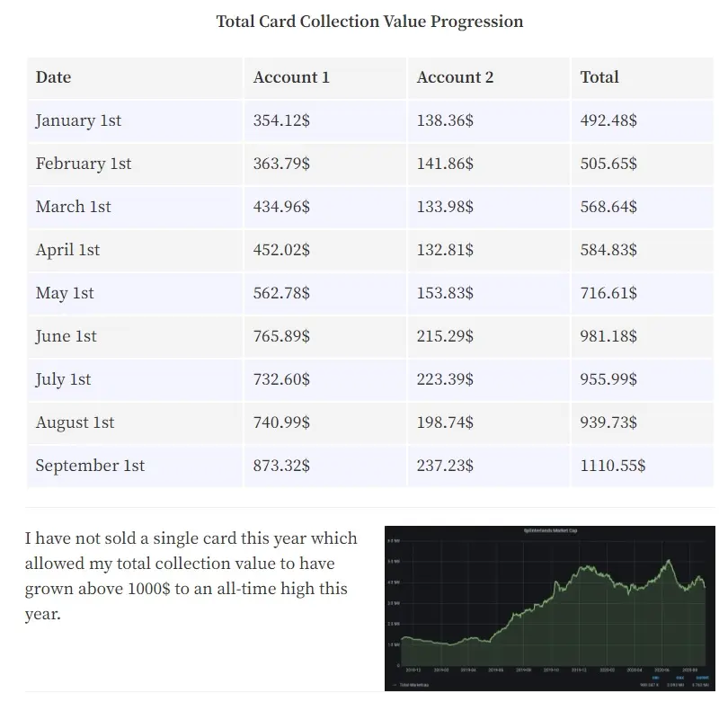Click the 354.12$ Account 1 value
728x702 pixels.
[281, 120]
